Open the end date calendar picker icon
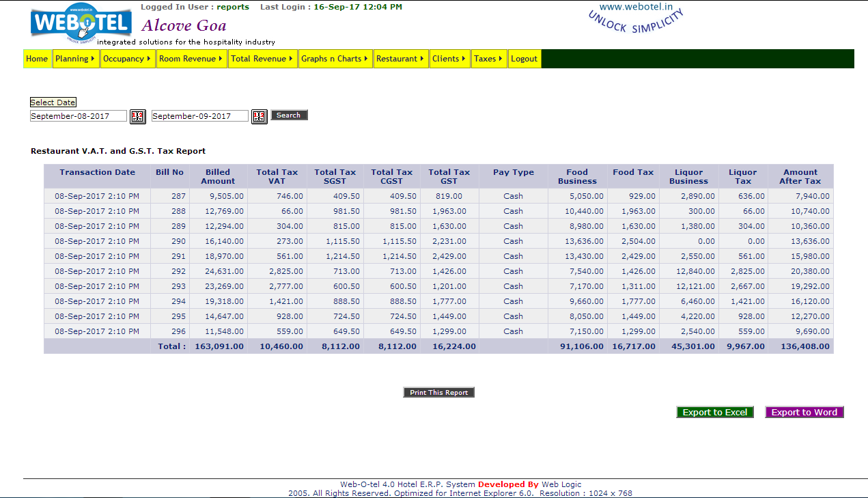Viewport: 868px width, 498px height. [259, 117]
